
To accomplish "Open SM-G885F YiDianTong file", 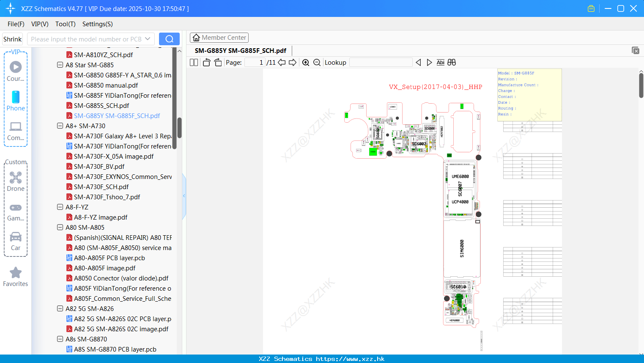I will pos(118,96).
